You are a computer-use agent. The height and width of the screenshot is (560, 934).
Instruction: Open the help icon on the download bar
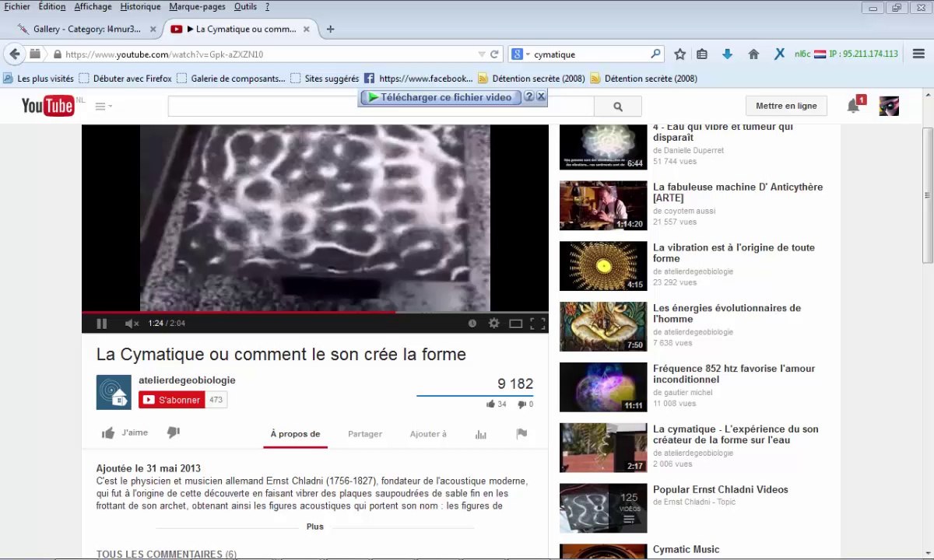[x=529, y=96]
